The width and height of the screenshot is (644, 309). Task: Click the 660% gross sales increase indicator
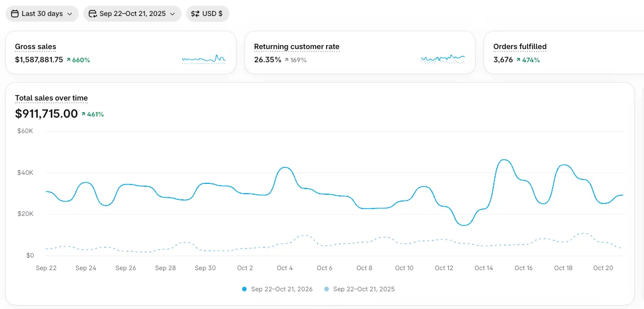click(x=78, y=60)
